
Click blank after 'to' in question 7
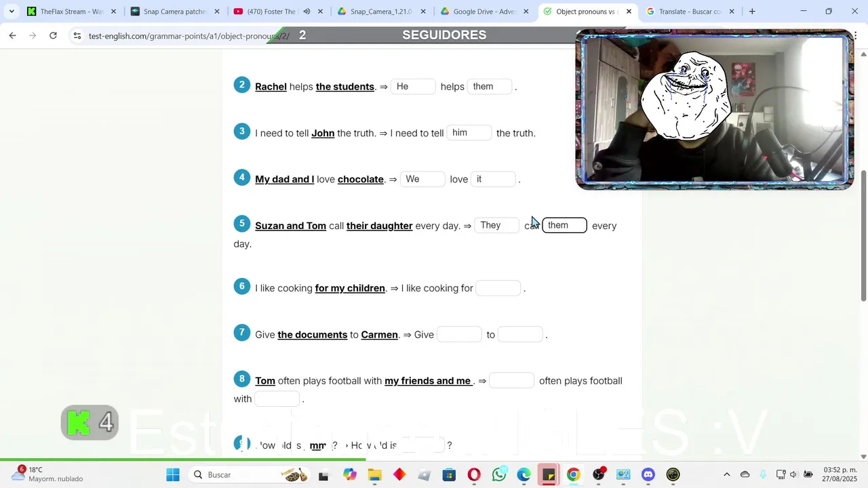click(x=520, y=335)
